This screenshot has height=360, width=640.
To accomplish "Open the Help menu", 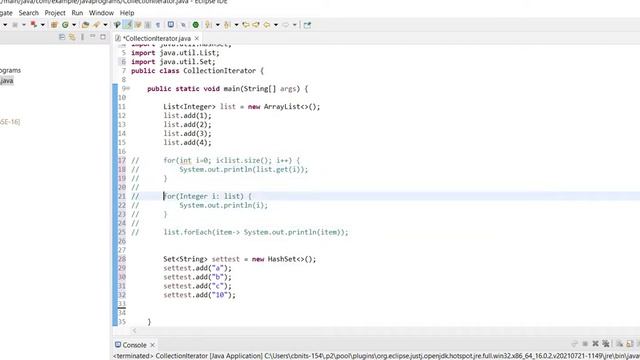I will coord(127,13).
